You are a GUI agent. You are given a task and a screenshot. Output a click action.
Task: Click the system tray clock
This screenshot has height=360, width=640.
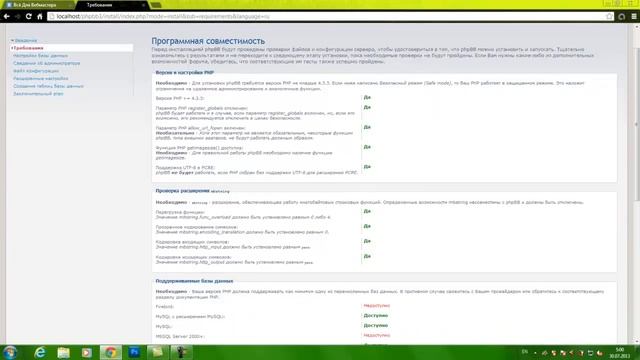coord(620,353)
